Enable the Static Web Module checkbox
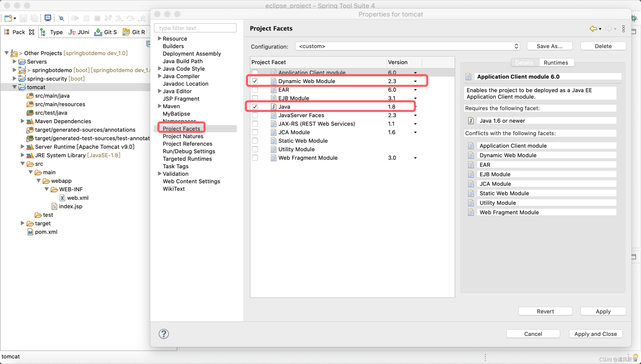 tap(255, 141)
